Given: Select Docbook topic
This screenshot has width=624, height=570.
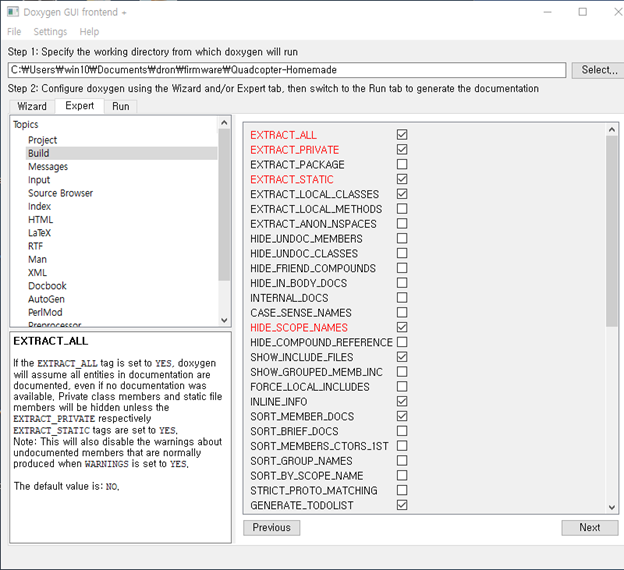Looking at the screenshot, I should 47,286.
